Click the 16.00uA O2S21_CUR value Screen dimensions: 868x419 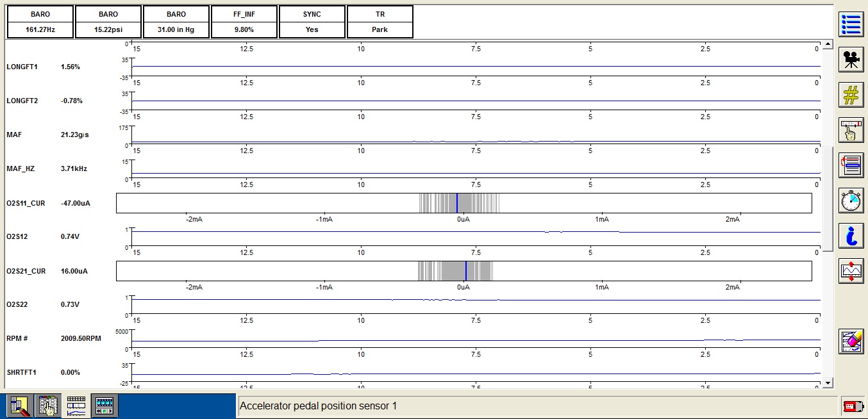(x=74, y=271)
